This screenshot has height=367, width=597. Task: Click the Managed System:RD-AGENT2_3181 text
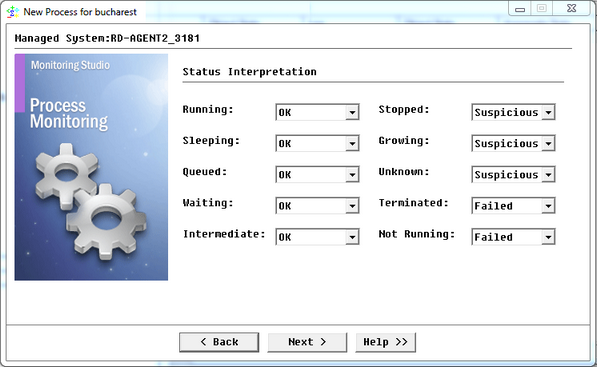pyautogui.click(x=107, y=38)
